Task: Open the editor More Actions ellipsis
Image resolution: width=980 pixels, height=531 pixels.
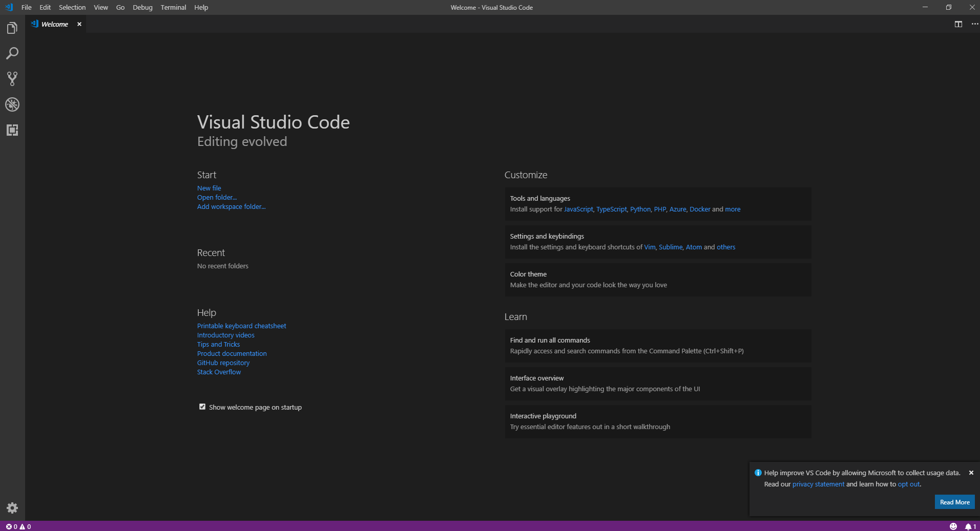Action: tap(974, 24)
